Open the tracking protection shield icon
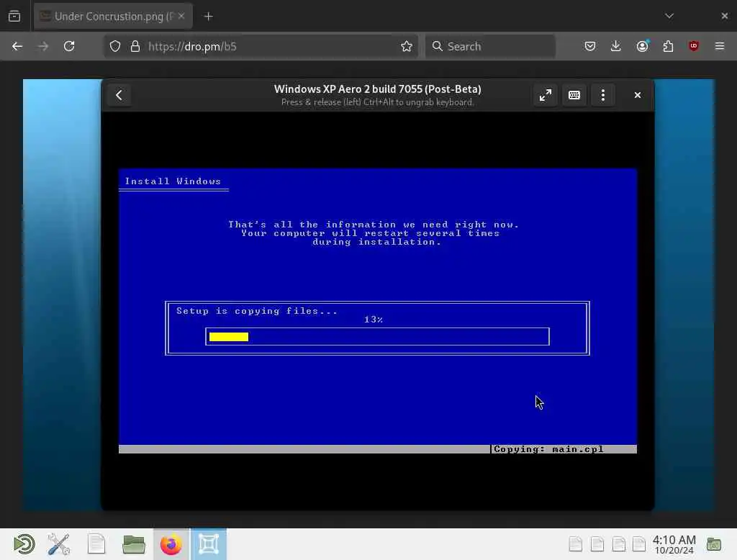Viewport: 737px width, 560px height. tap(115, 46)
